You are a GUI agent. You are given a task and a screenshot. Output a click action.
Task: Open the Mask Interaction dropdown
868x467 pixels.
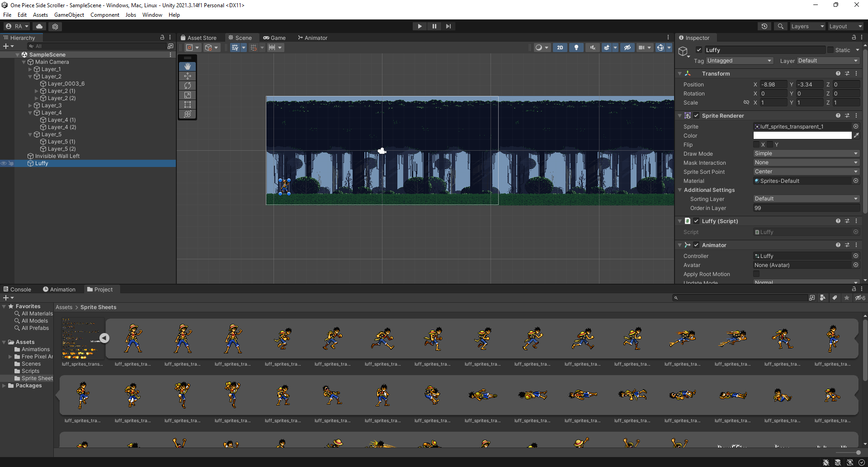click(x=807, y=162)
